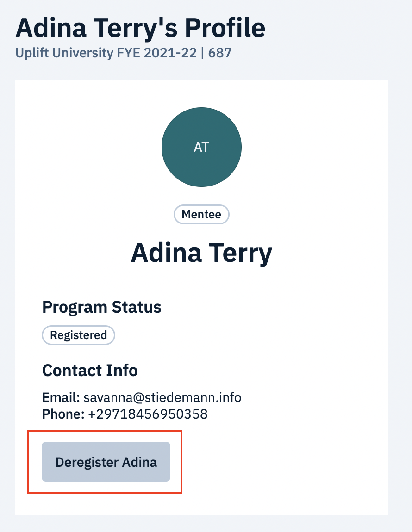
Task: Click the "Adina Terry's Profile" page title
Action: (140, 28)
